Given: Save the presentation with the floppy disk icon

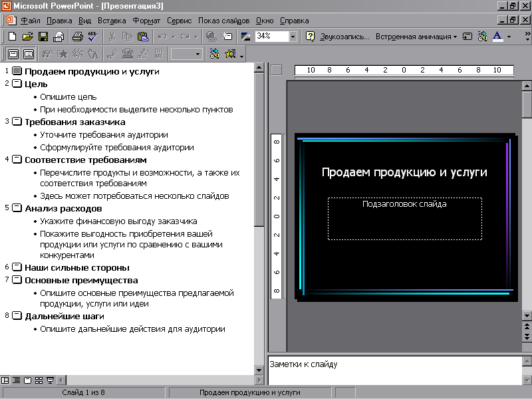Looking at the screenshot, I should [43, 37].
